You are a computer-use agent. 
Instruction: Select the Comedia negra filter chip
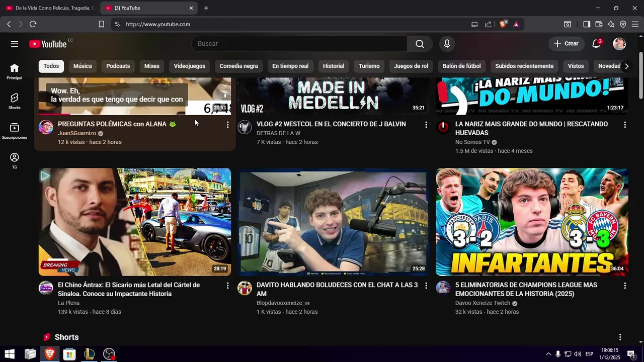tap(239, 66)
